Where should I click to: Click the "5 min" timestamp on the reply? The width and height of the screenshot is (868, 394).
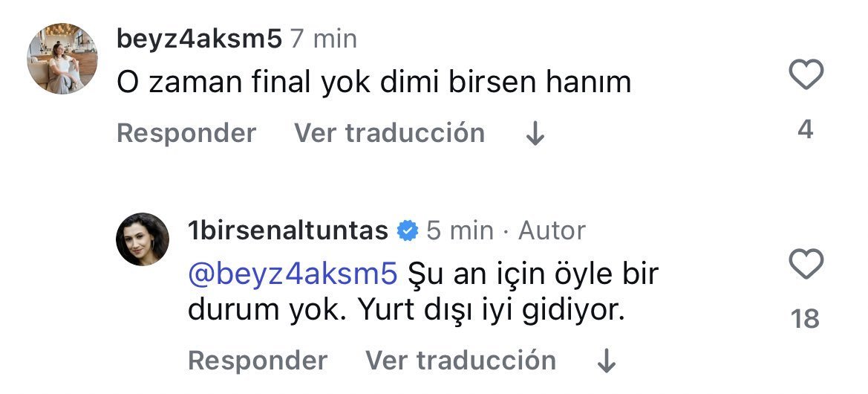click(460, 231)
